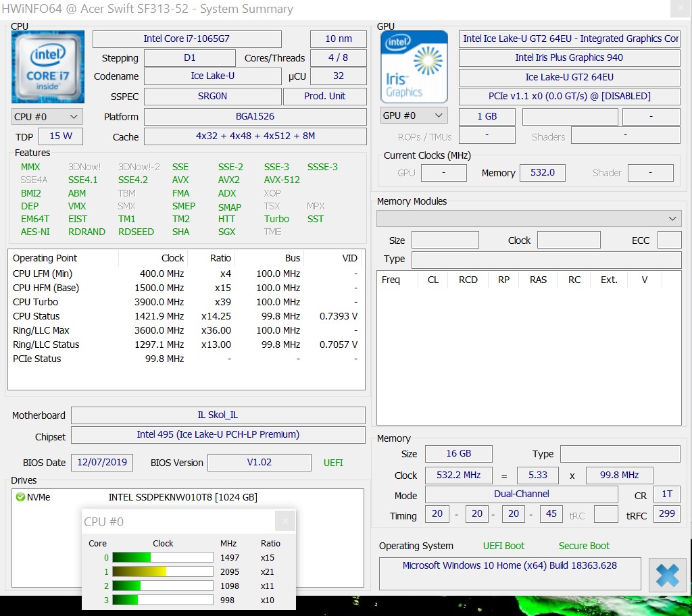Click the GPU Memory clock 532.0 field
The image size is (692, 616).
pos(543,172)
